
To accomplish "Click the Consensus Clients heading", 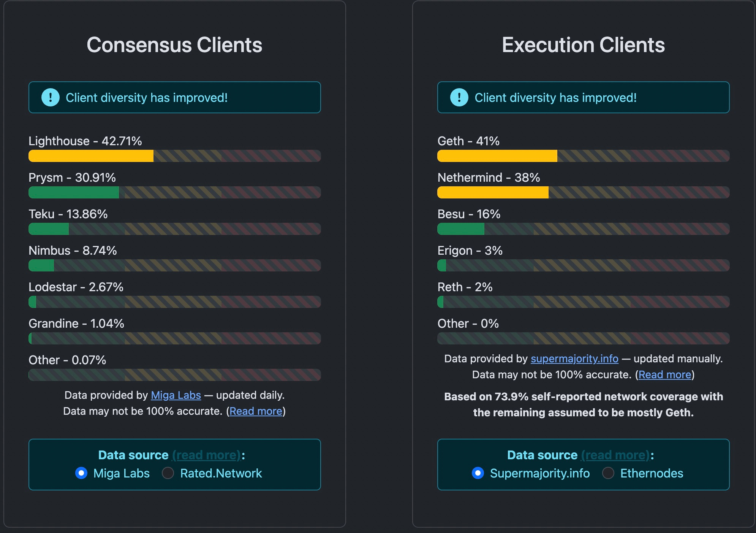I will click(174, 45).
